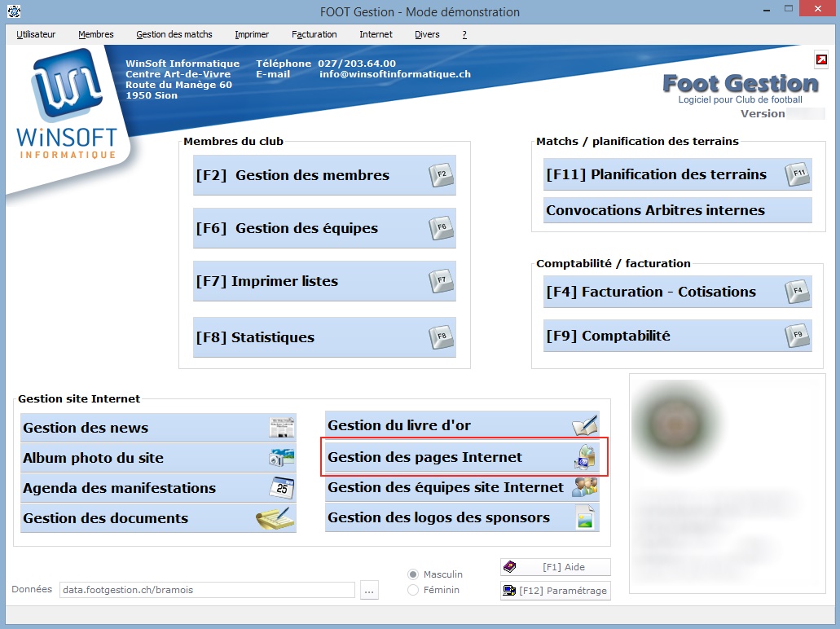Click the info@winsoftinformatique.ch e-mail text
The image size is (840, 629).
point(395,74)
